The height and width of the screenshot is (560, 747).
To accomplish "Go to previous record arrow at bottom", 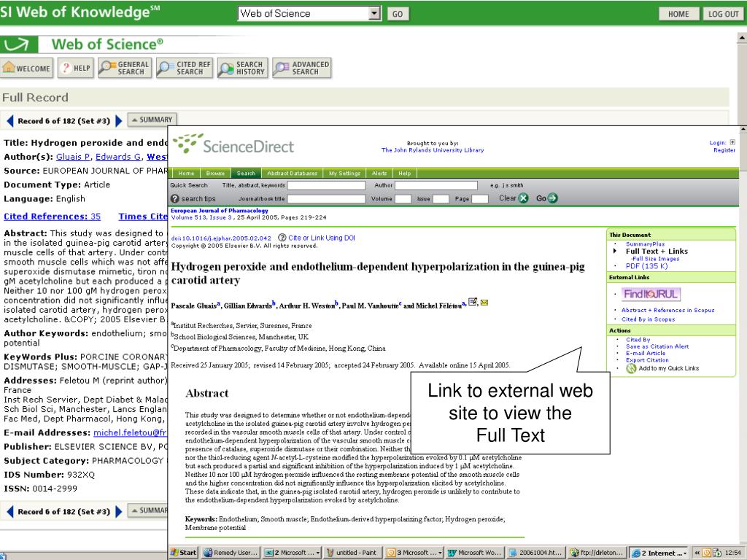I will click(9, 511).
